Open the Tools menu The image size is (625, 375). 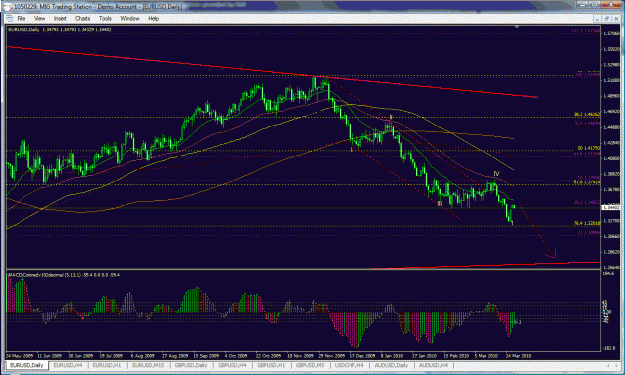pyautogui.click(x=105, y=18)
